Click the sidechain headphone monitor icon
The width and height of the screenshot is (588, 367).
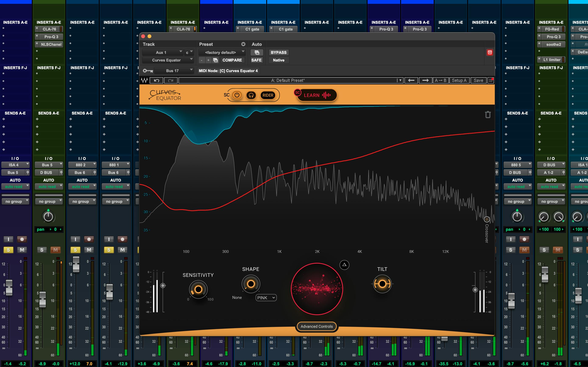(251, 95)
